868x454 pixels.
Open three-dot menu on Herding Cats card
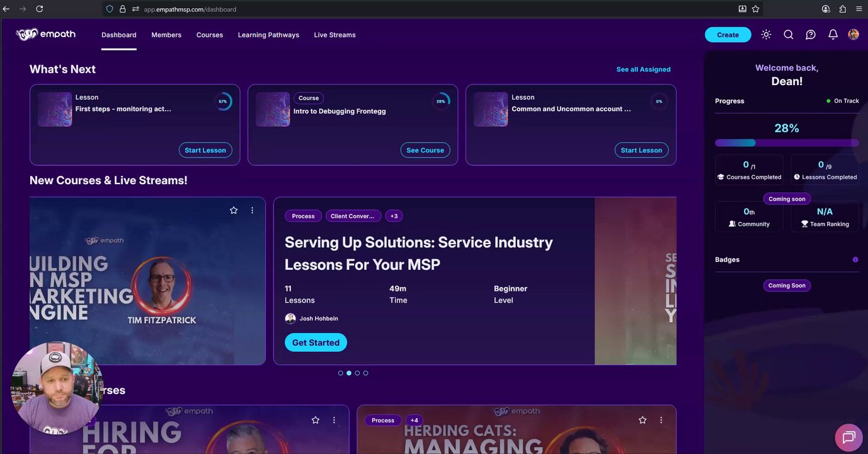pyautogui.click(x=661, y=420)
